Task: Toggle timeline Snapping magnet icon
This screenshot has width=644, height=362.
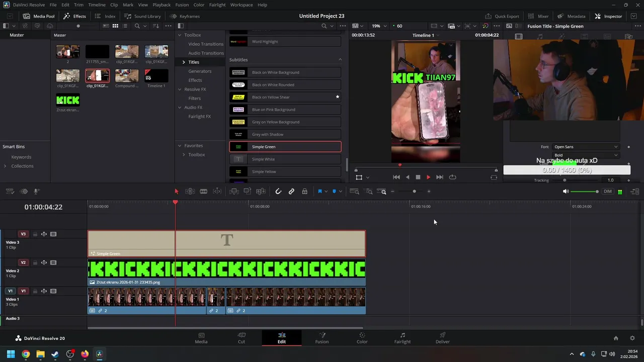Action: pos(278,192)
